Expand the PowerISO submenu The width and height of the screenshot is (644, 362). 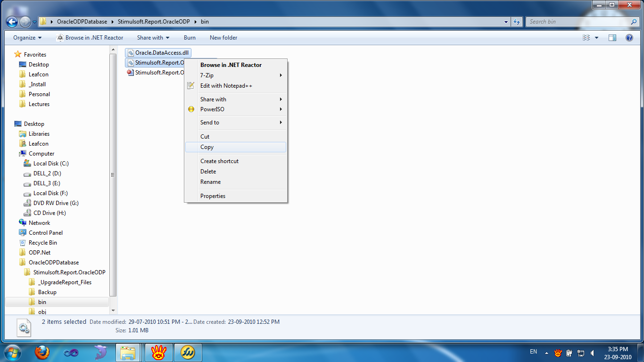coord(281,109)
